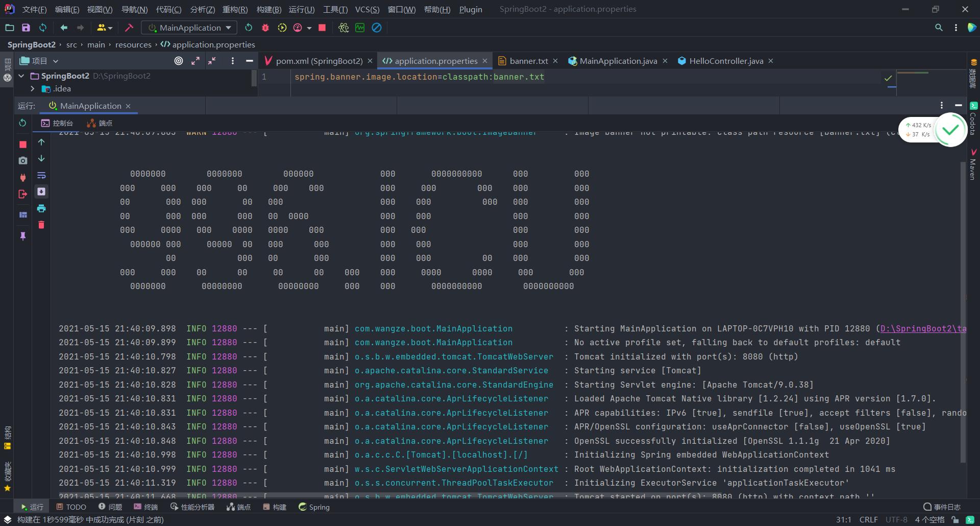Start debugging with the red bug icon
This screenshot has height=526, width=980.
(265, 28)
